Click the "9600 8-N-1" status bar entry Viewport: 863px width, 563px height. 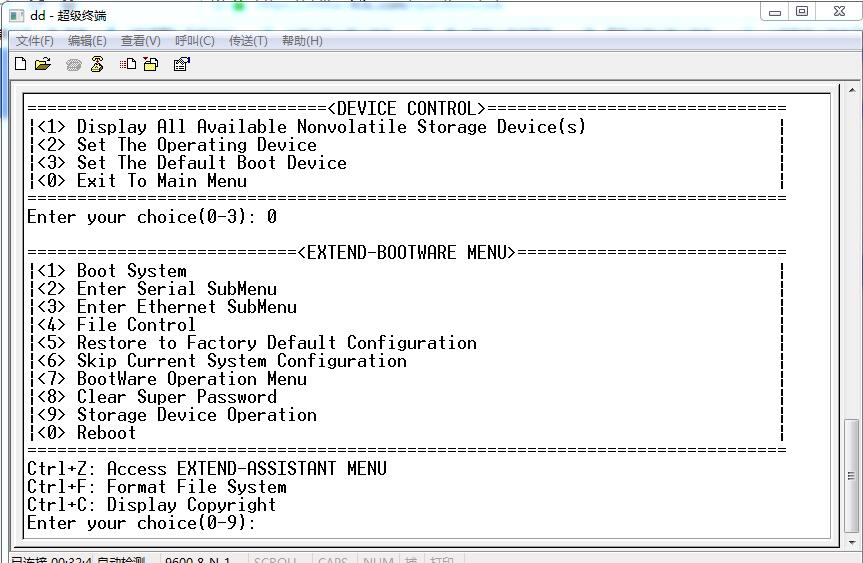tap(198, 560)
